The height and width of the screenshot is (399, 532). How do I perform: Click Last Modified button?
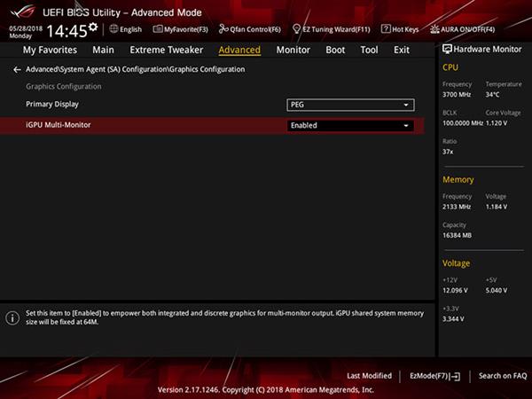pos(369,376)
